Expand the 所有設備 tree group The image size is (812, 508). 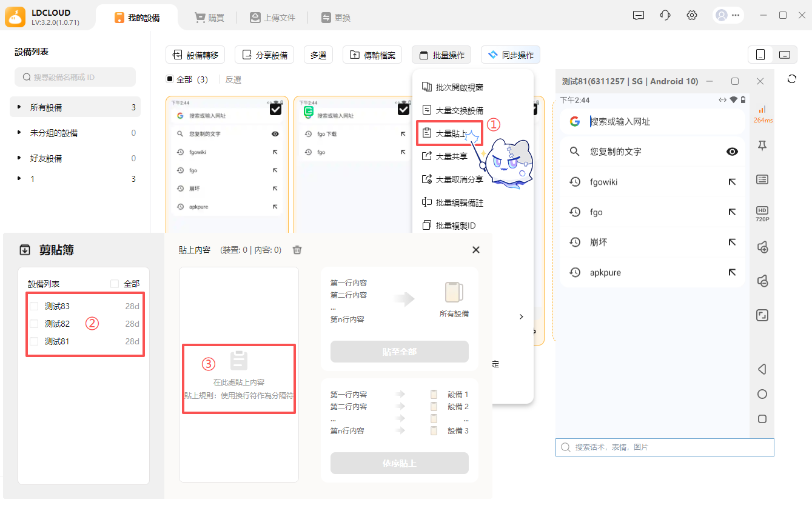[19, 107]
